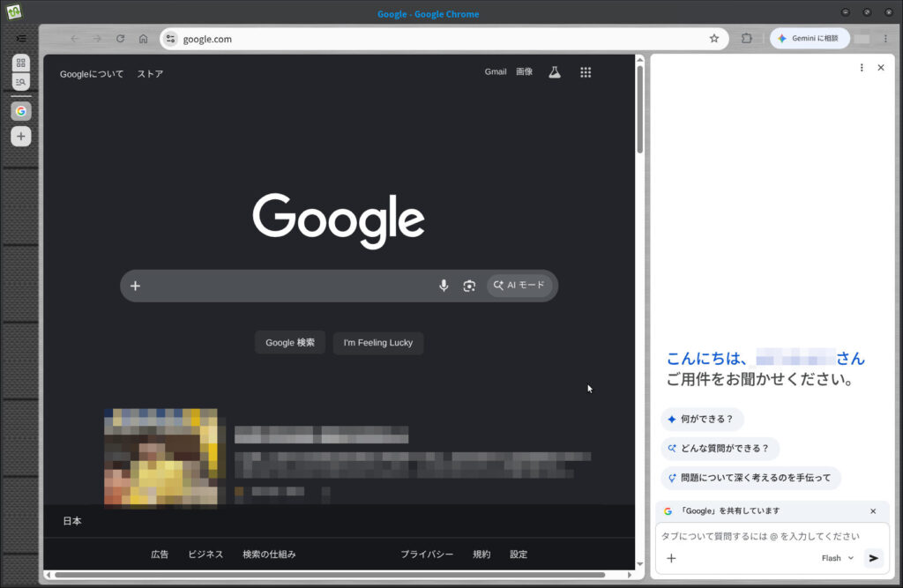The image size is (903, 588).
Task: Open site information icon in address bar
Action: 170,39
